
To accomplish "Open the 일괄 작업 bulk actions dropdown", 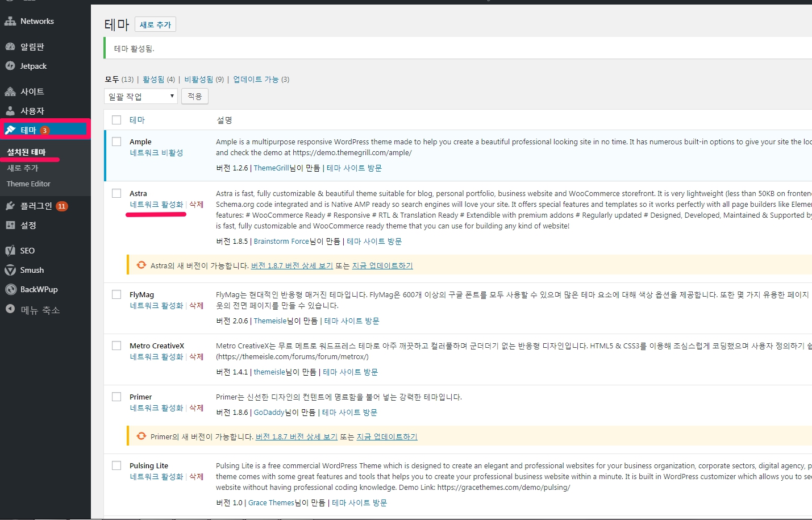I will [x=140, y=97].
